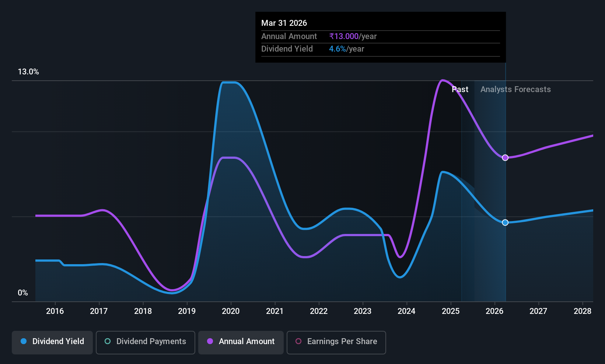Image resolution: width=605 pixels, height=364 pixels.
Task: Click the 2025 x-axis label
Action: [451, 311]
